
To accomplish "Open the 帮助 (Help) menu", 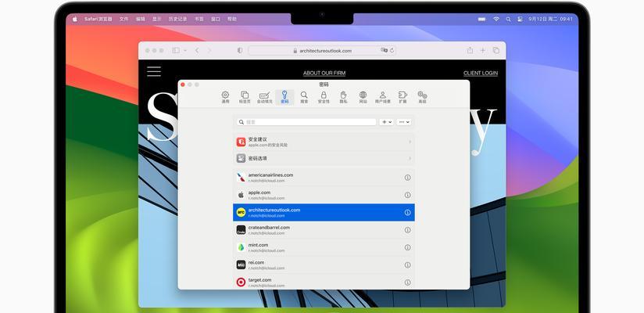I will click(232, 19).
